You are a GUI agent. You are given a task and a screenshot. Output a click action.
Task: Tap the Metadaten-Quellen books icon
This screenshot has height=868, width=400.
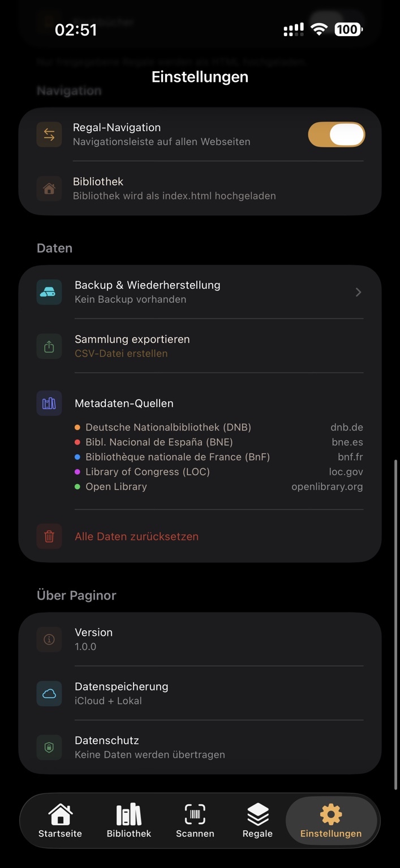click(49, 403)
